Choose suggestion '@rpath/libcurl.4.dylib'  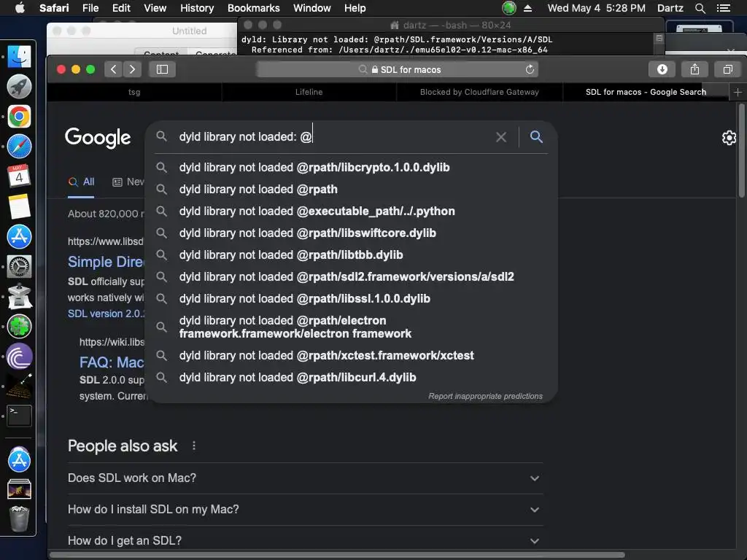click(352, 378)
